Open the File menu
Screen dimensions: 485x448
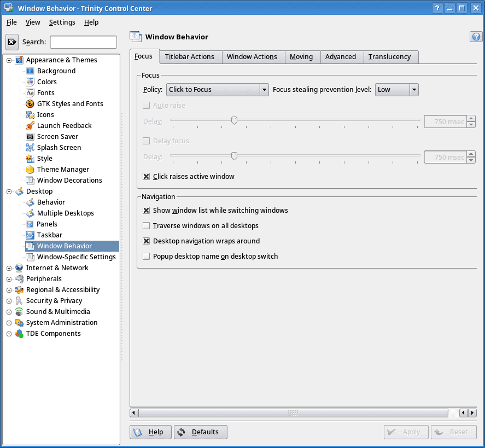click(11, 22)
